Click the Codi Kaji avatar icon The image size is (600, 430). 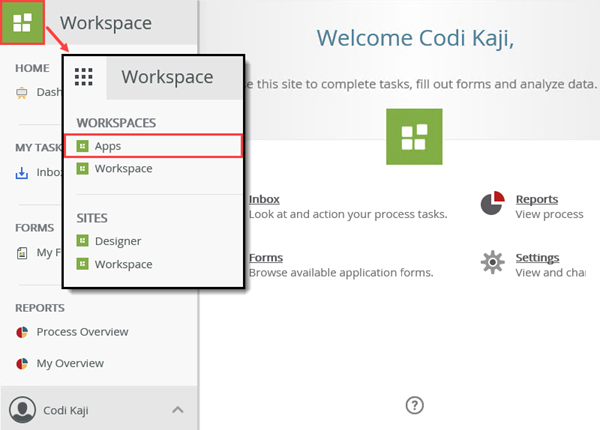[23, 409]
